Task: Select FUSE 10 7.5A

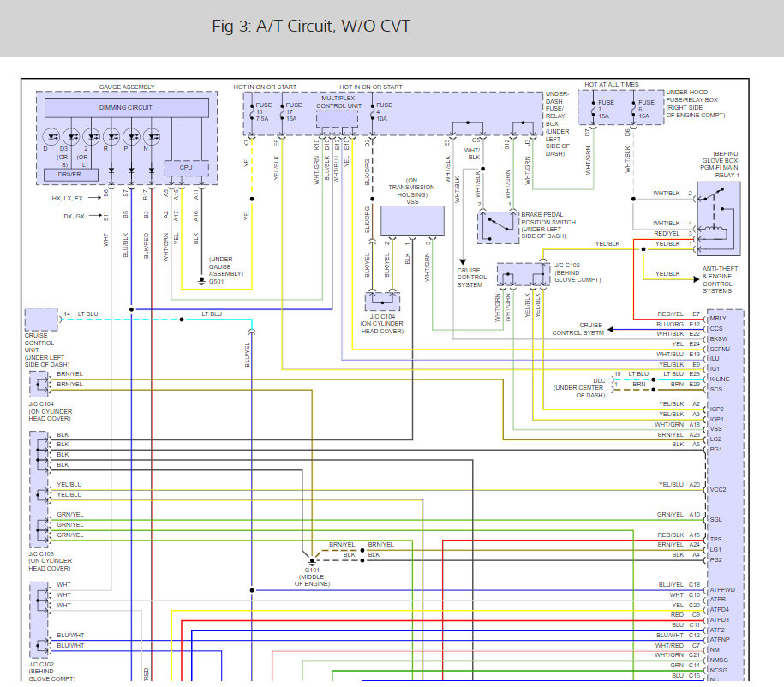Action: (x=261, y=112)
